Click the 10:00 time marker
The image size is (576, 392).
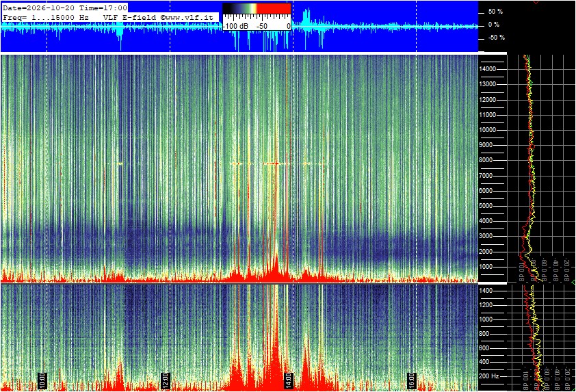(42, 380)
